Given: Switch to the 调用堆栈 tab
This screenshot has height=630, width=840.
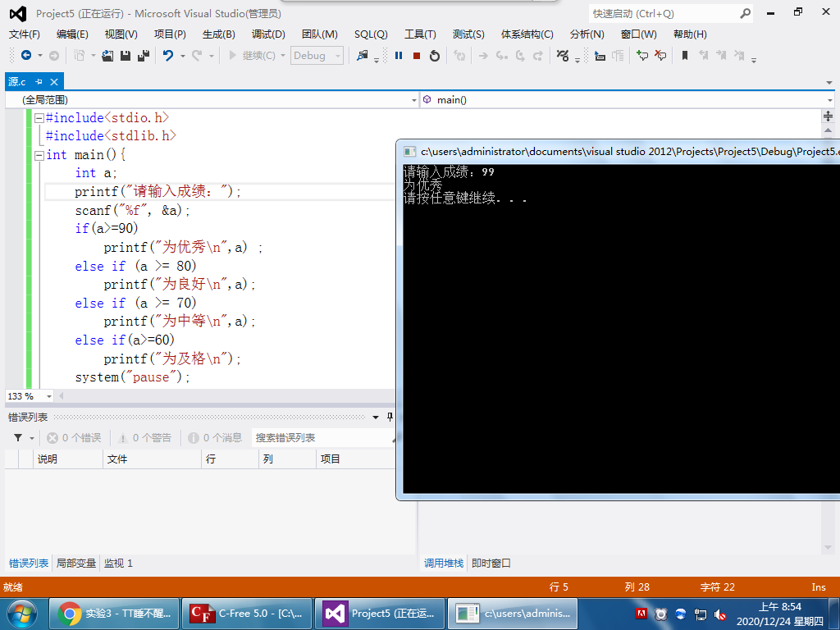Looking at the screenshot, I should pyautogui.click(x=444, y=563).
